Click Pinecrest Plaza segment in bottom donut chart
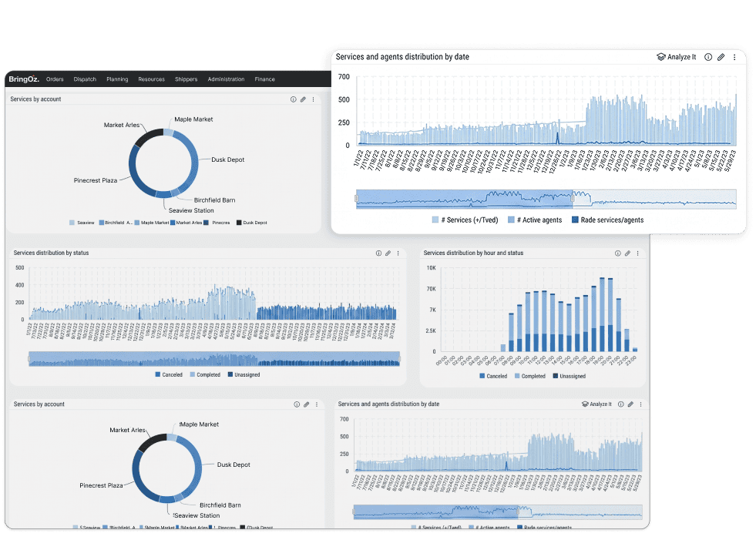Viewport: 756px width, 540px height. point(141,475)
